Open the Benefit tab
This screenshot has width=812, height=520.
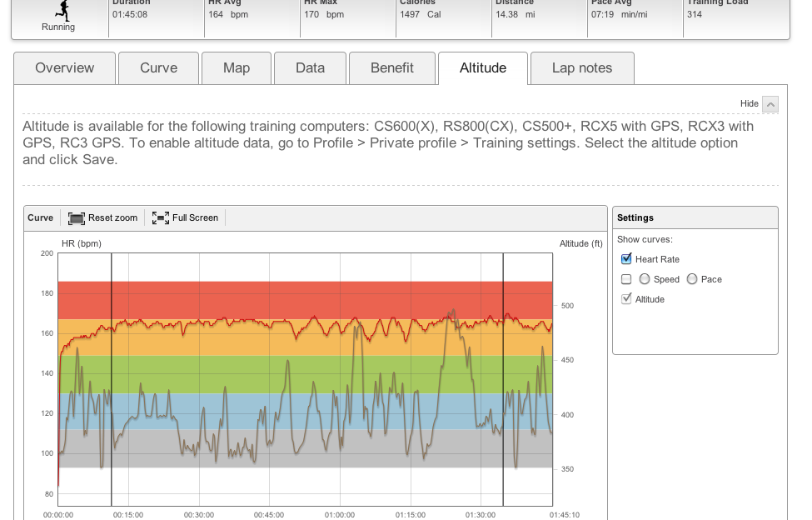[x=392, y=67]
